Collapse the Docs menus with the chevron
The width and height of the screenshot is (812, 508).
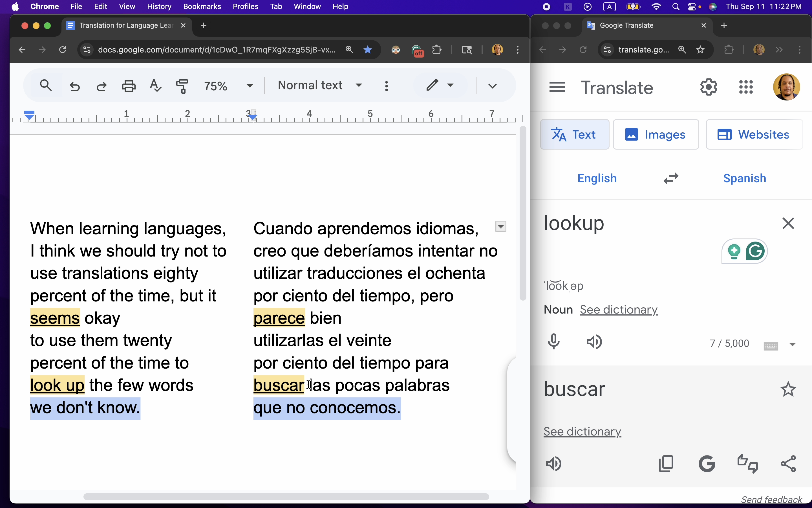pyautogui.click(x=492, y=86)
